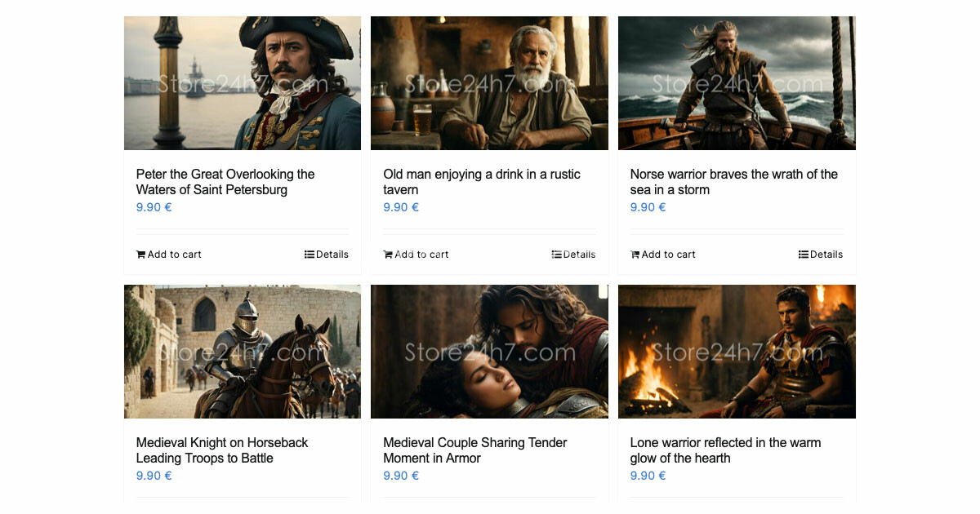
Task: Click the cart icon on the Old man tavern listing
Action: point(388,254)
